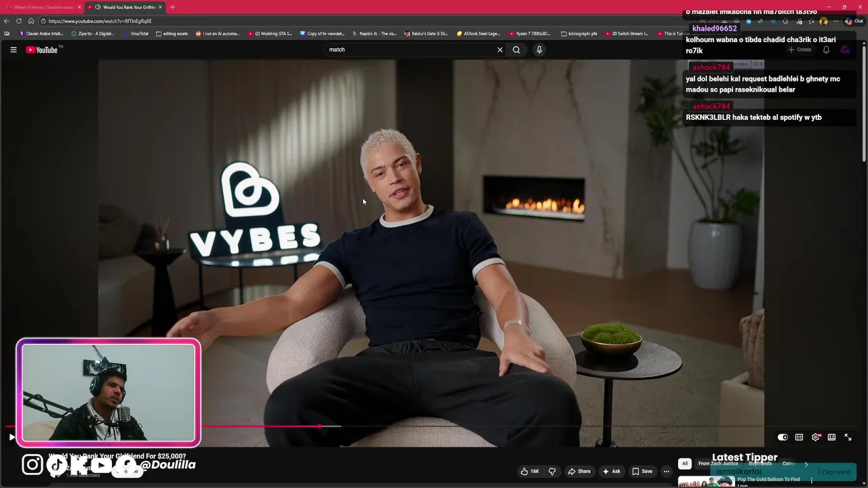868x488 pixels.
Task: Open the YouTube guide hamburger menu
Action: pyautogui.click(x=13, y=49)
